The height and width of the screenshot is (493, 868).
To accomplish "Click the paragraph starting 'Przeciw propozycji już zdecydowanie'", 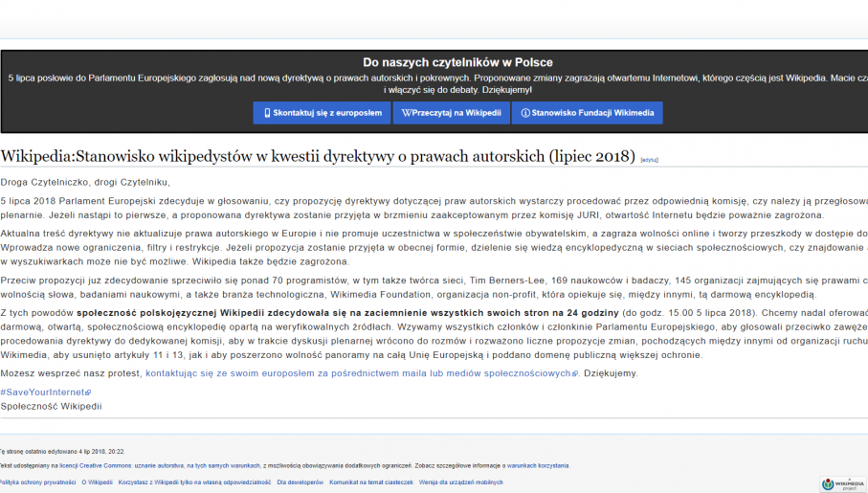I will click(x=434, y=287).
